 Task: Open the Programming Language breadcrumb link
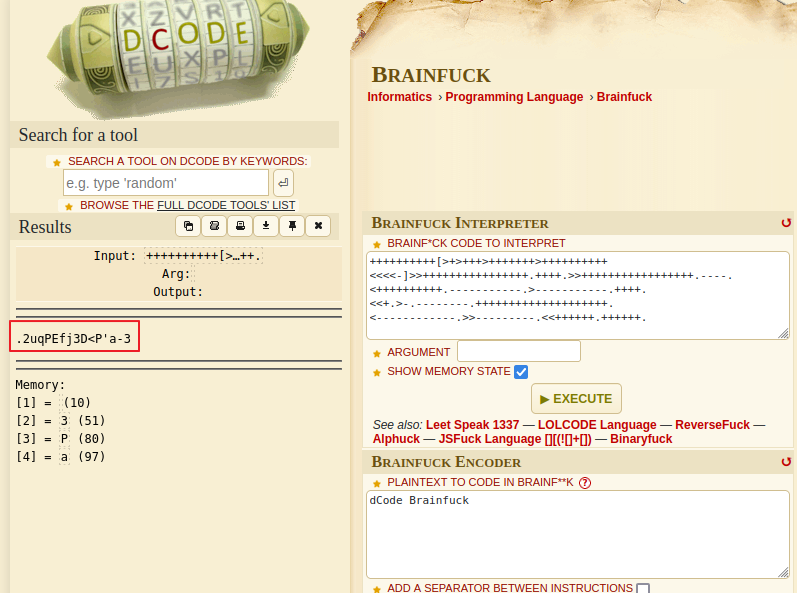(x=514, y=97)
